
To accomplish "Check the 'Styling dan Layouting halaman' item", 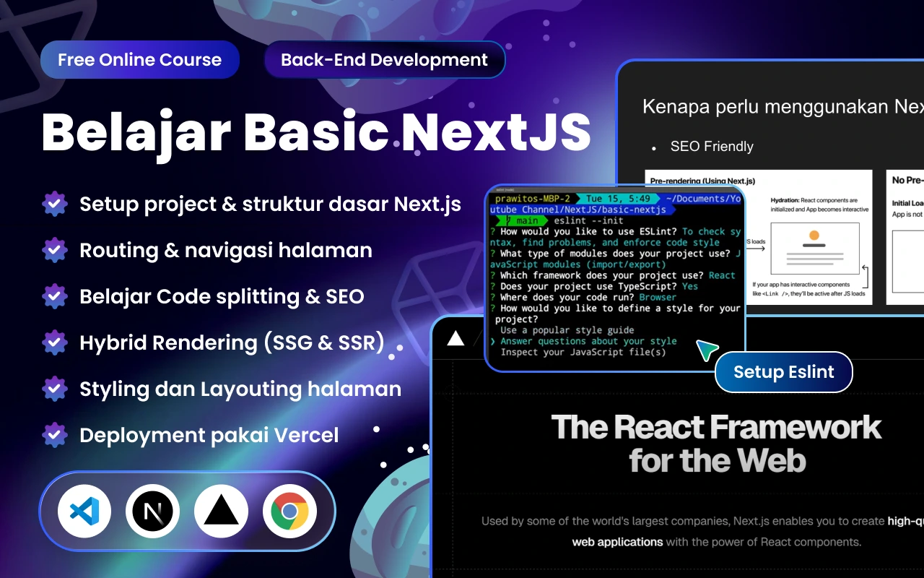I will click(55, 389).
